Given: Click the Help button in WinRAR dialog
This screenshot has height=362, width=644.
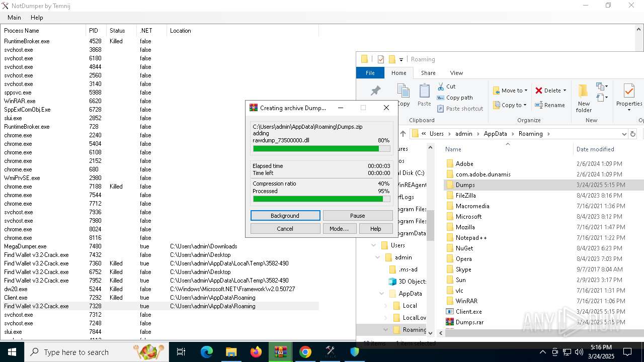Looking at the screenshot, I should 376,229.
